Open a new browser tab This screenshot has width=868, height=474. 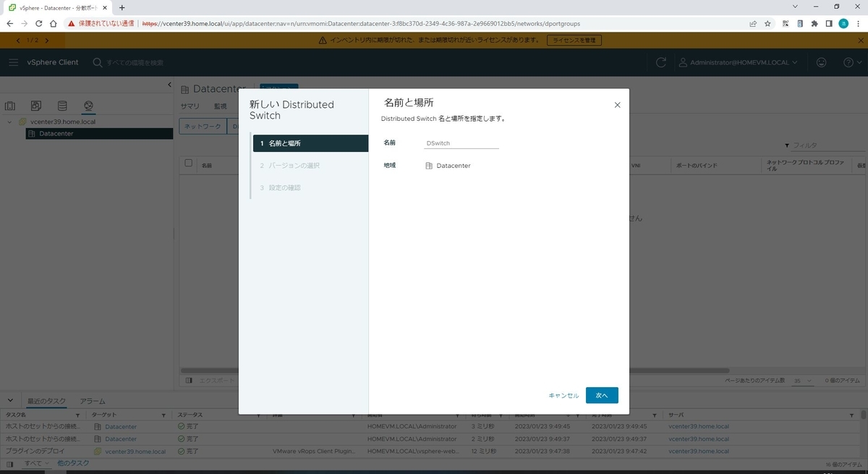(122, 7)
